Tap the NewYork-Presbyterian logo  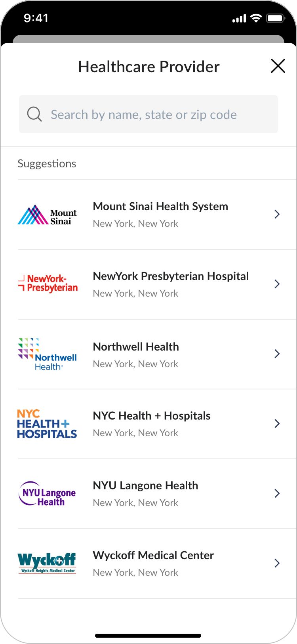coord(48,284)
